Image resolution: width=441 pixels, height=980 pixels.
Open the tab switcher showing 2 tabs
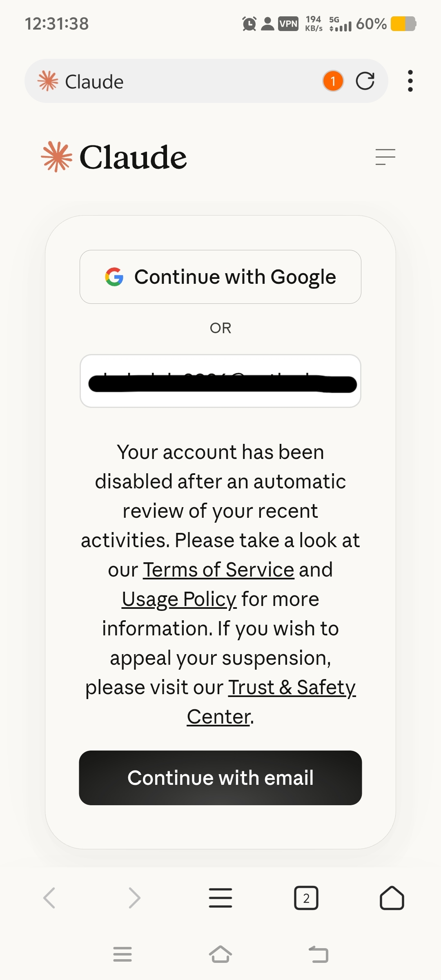click(x=306, y=898)
